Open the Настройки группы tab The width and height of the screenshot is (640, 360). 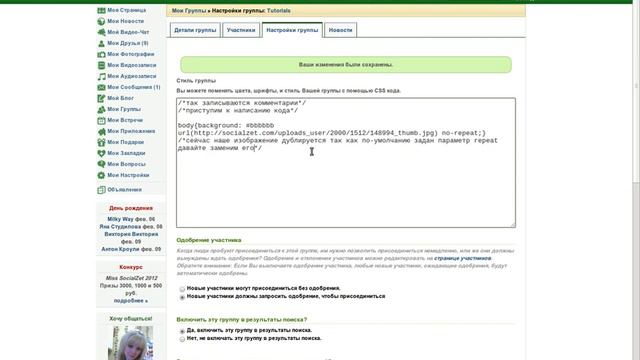292,30
